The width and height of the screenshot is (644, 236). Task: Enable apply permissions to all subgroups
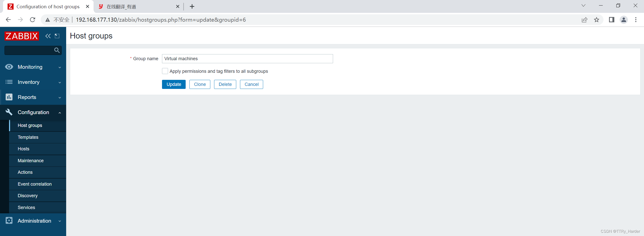(x=165, y=71)
